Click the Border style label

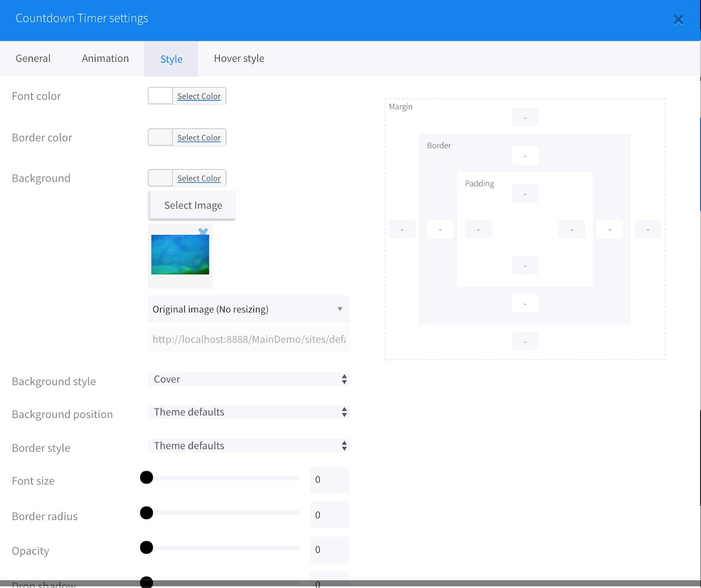(x=41, y=448)
